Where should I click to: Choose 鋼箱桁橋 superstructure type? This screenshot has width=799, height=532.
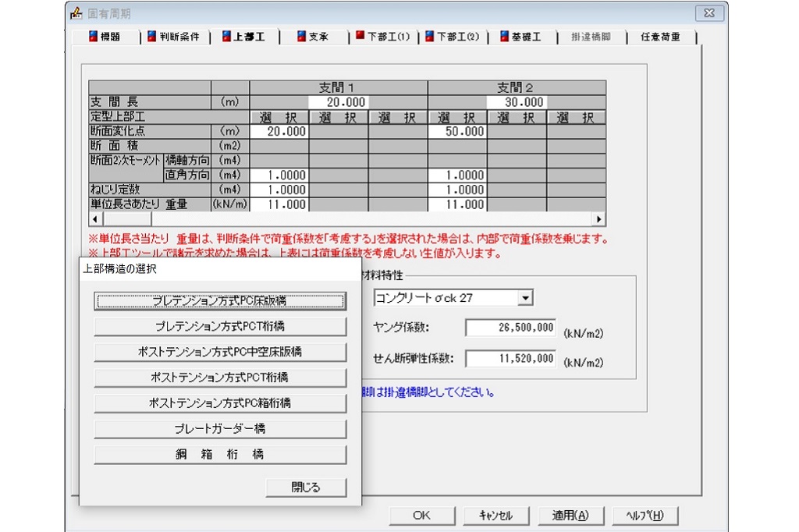220,454
